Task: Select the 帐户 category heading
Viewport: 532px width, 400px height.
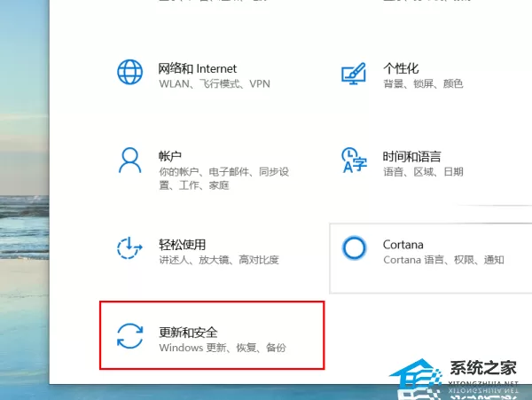Action: click(170, 156)
